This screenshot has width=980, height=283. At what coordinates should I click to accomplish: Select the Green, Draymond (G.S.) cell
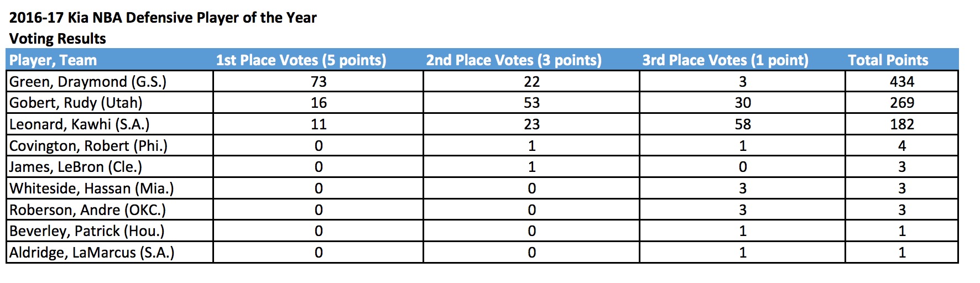88,82
